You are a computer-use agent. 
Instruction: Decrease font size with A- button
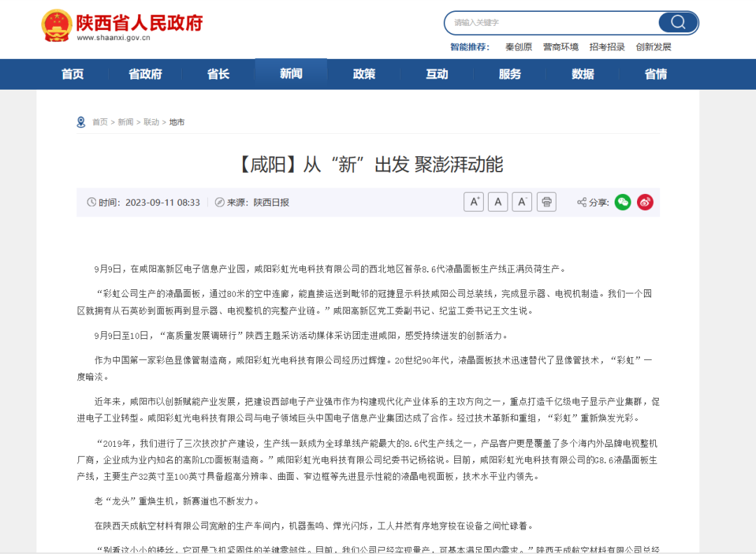pyautogui.click(x=521, y=202)
